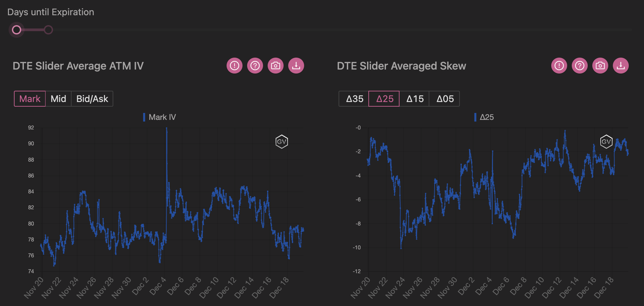This screenshot has width=644, height=306.
Task: Click the 92 y-axis label on the ATM IV chart
Action: (31, 127)
